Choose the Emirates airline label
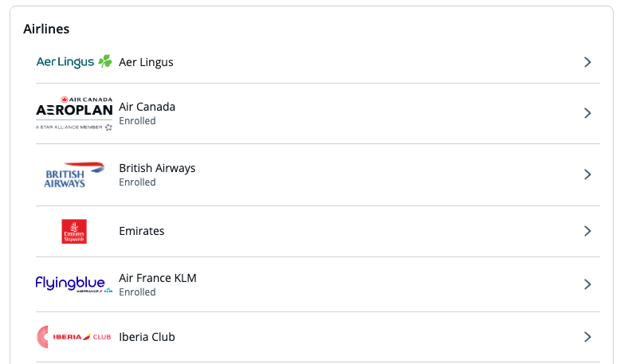The width and height of the screenshot is (628, 364). (x=142, y=231)
